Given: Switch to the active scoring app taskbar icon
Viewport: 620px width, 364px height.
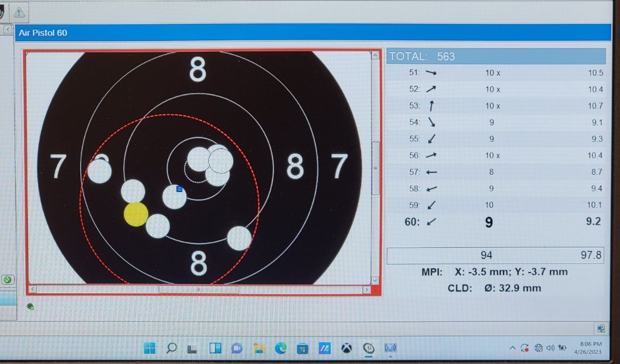Looking at the screenshot, I should point(369,348).
